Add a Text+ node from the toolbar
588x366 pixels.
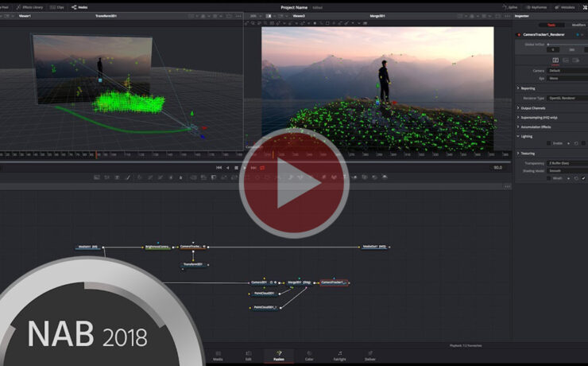point(117,177)
